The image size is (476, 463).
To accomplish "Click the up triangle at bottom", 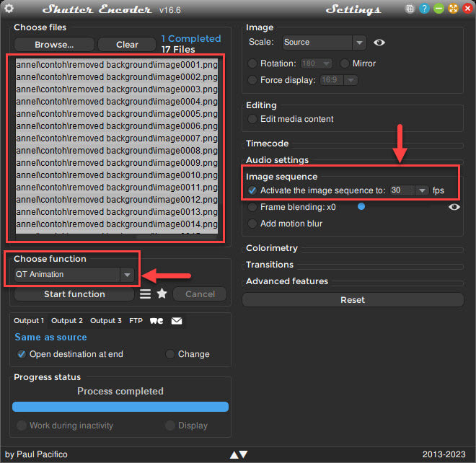I will click(x=234, y=454).
